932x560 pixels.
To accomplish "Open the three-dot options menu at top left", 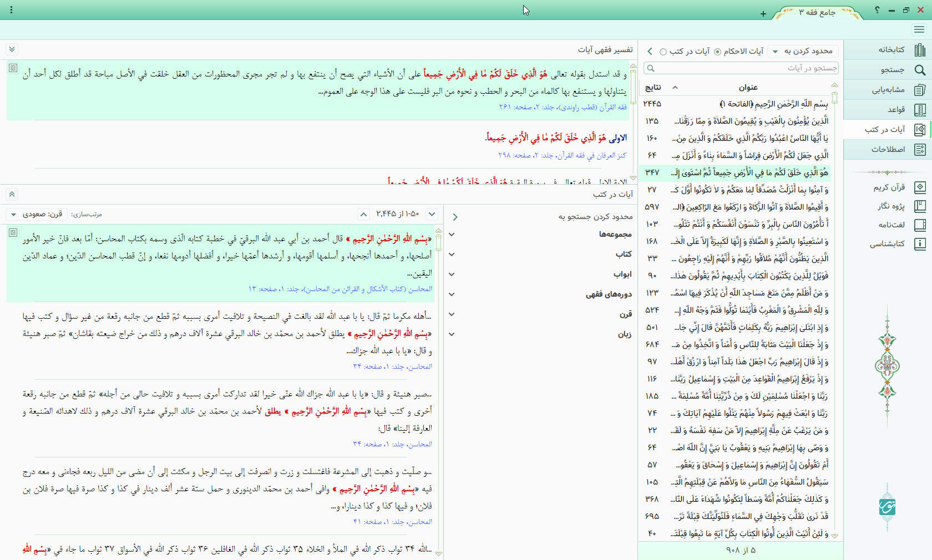I will tap(11, 10).
